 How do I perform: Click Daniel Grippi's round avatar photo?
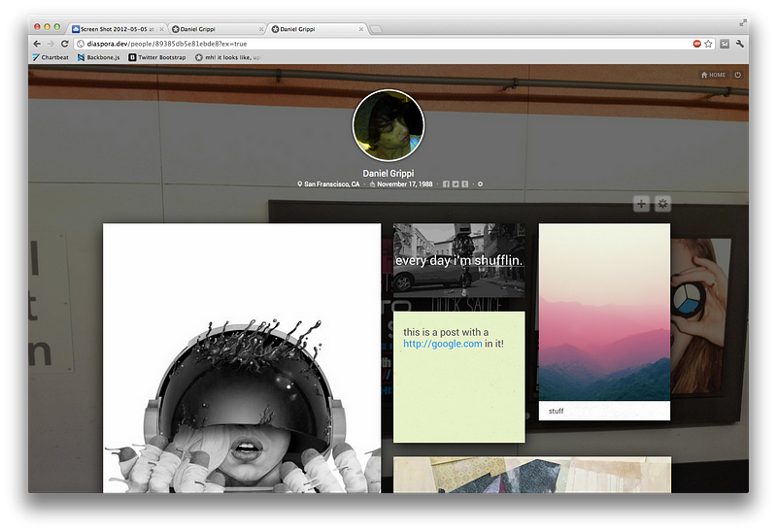[388, 125]
